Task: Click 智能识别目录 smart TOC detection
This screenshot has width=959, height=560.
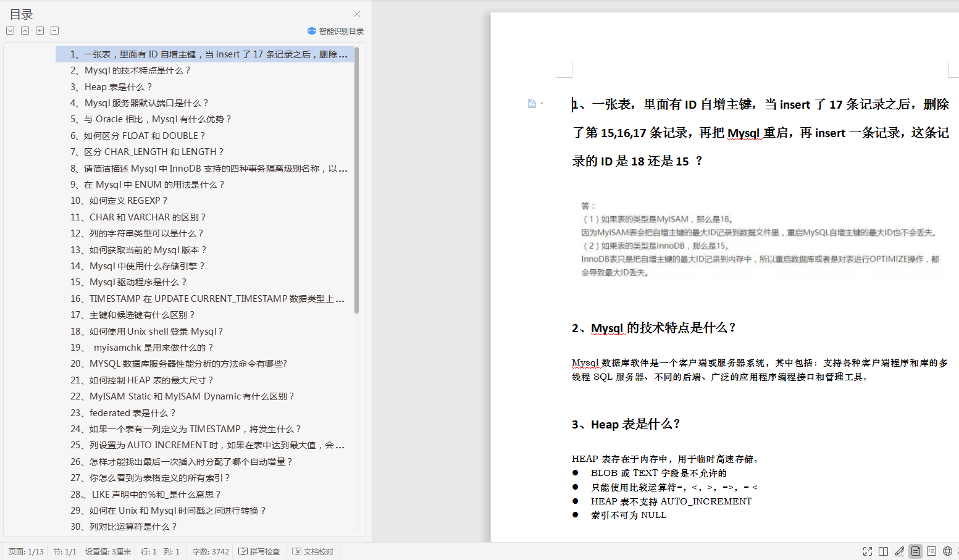Action: [x=335, y=31]
